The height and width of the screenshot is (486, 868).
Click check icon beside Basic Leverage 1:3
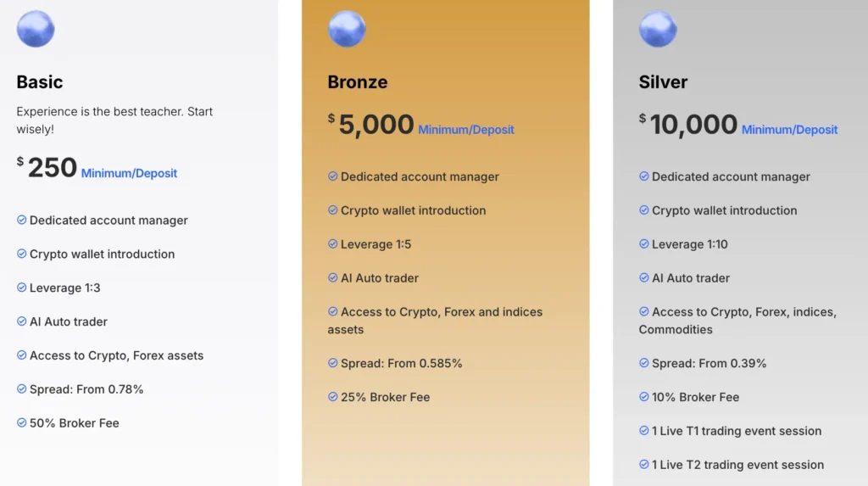pos(22,288)
